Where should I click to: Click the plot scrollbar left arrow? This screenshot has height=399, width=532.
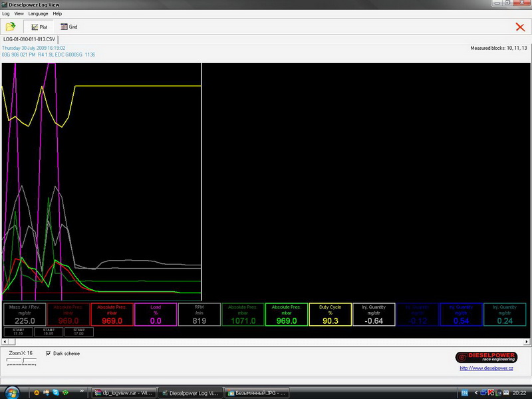coord(5,342)
